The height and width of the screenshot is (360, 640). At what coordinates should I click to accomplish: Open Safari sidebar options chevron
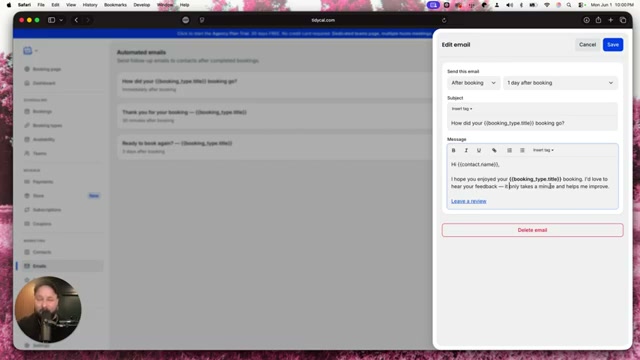(61, 20)
